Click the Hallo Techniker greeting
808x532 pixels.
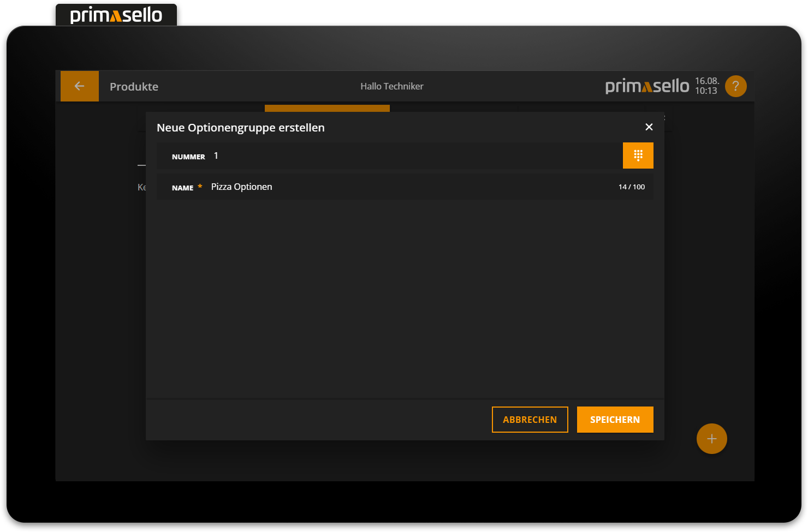pyautogui.click(x=391, y=86)
